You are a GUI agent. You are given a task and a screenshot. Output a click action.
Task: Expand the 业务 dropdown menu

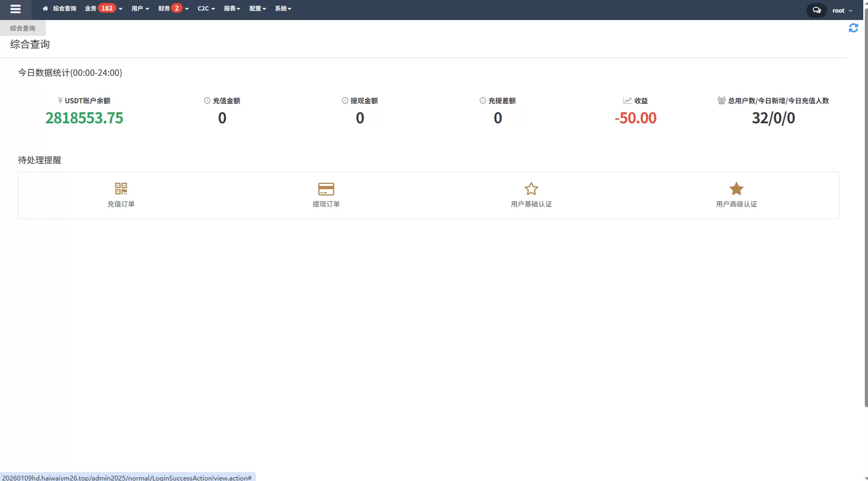pyautogui.click(x=103, y=8)
